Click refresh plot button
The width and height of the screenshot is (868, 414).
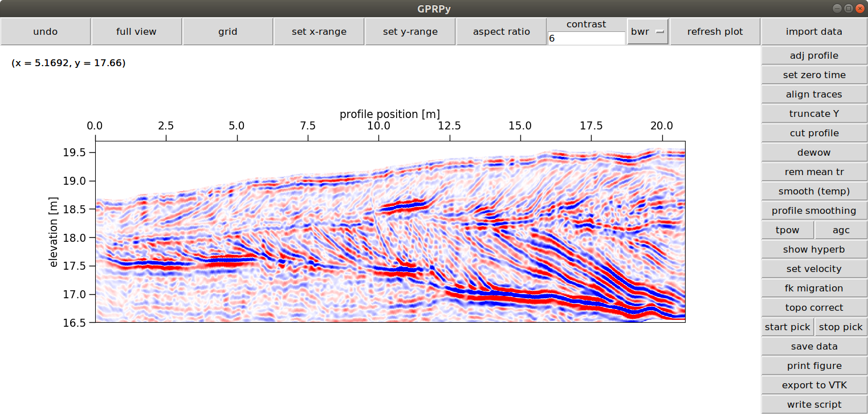pos(715,31)
